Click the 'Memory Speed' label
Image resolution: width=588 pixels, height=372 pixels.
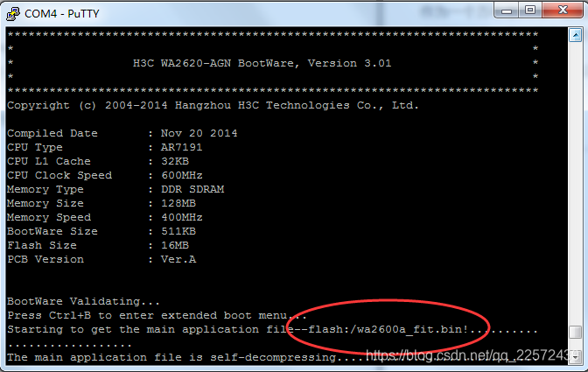(49, 217)
